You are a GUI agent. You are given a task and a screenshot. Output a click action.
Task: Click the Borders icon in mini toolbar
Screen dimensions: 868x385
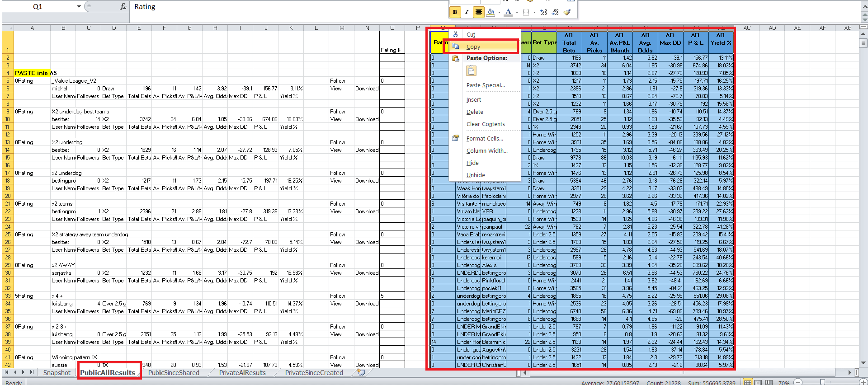tap(526, 12)
